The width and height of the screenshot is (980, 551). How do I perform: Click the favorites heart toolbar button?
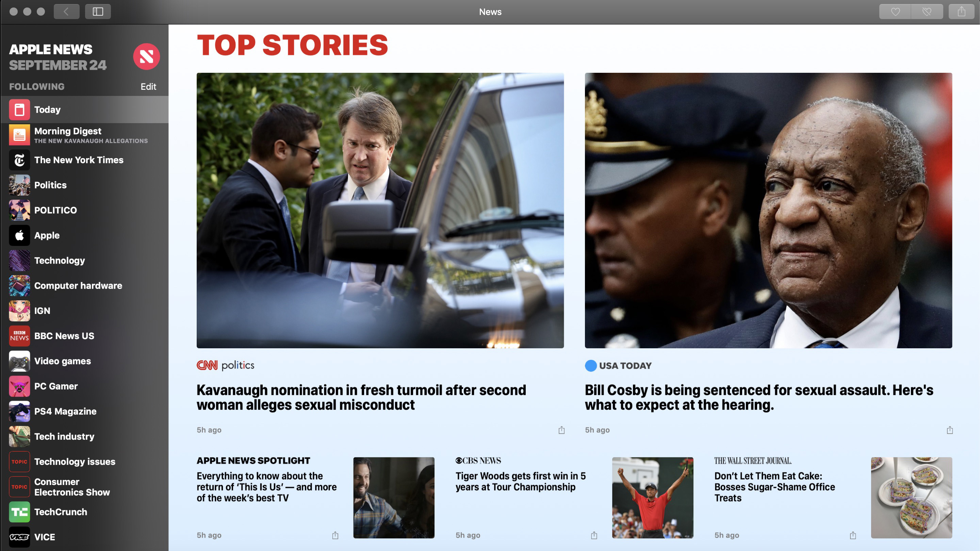(895, 12)
